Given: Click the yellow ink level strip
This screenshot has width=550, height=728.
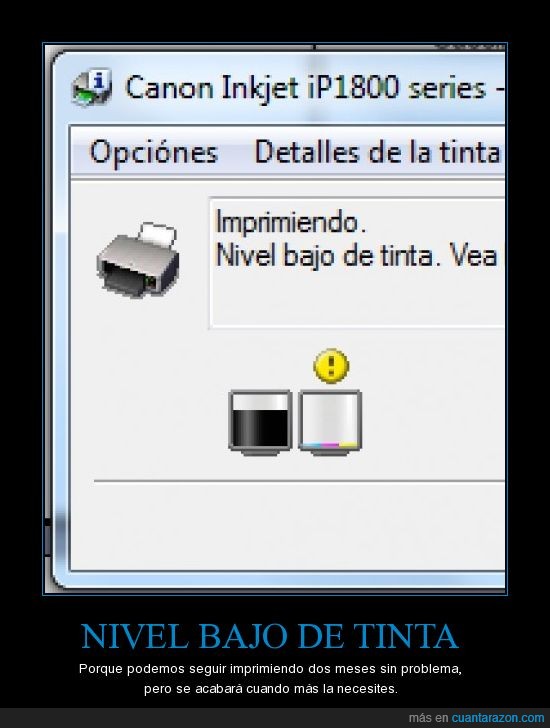Looking at the screenshot, I should [349, 445].
